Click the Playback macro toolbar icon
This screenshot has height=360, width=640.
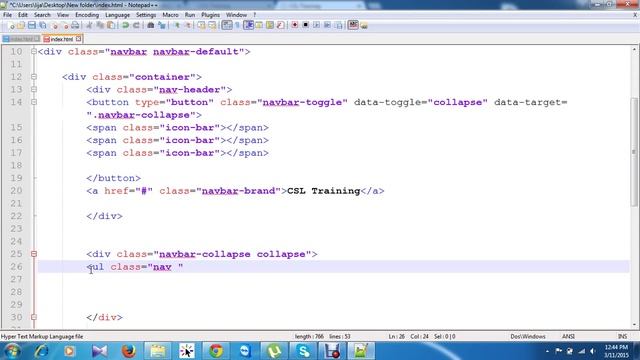coord(316,25)
